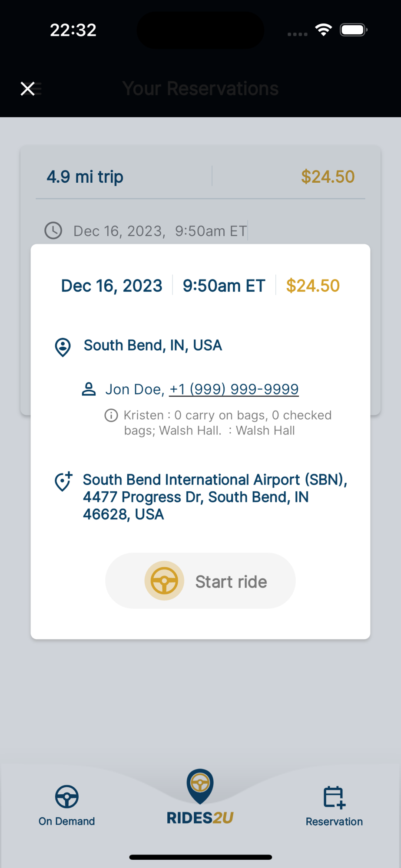This screenshot has width=401, height=868.
Task: Tap the South Bend International Airport destination
Action: [215, 497]
